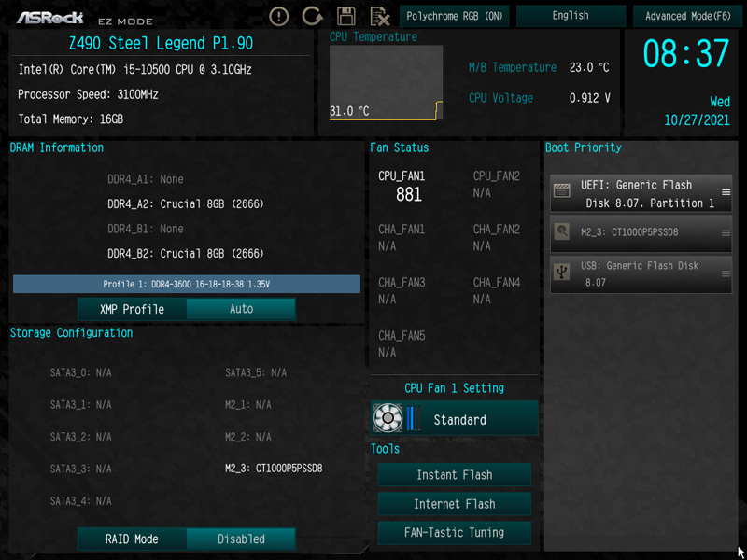Click SATA3_3: N/A entry
The width and height of the screenshot is (747, 560).
tap(80, 469)
